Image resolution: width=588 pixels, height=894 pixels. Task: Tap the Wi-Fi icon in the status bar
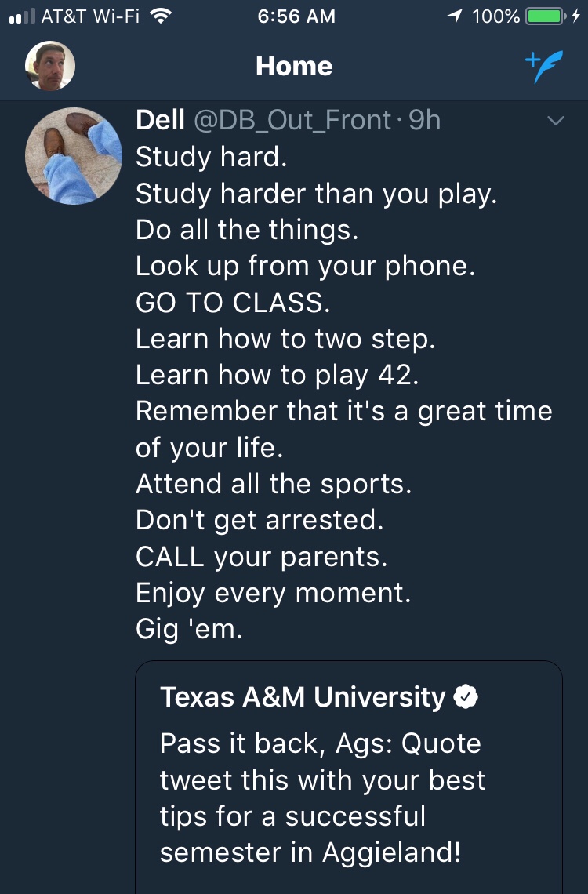(x=161, y=16)
